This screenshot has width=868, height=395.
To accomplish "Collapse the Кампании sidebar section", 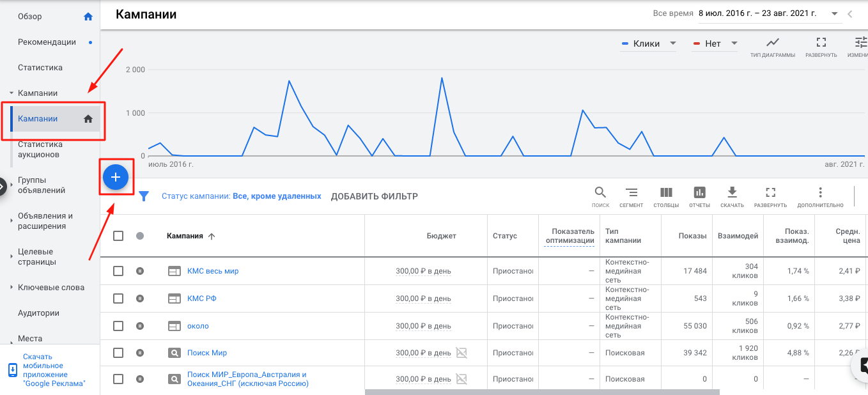I will [11, 93].
